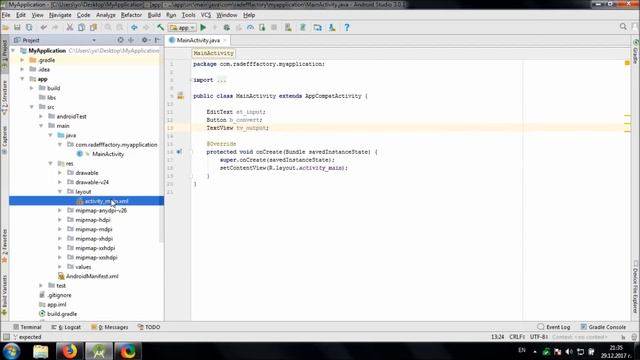
Task: Click the Help question mark icon
Action: click(x=347, y=27)
